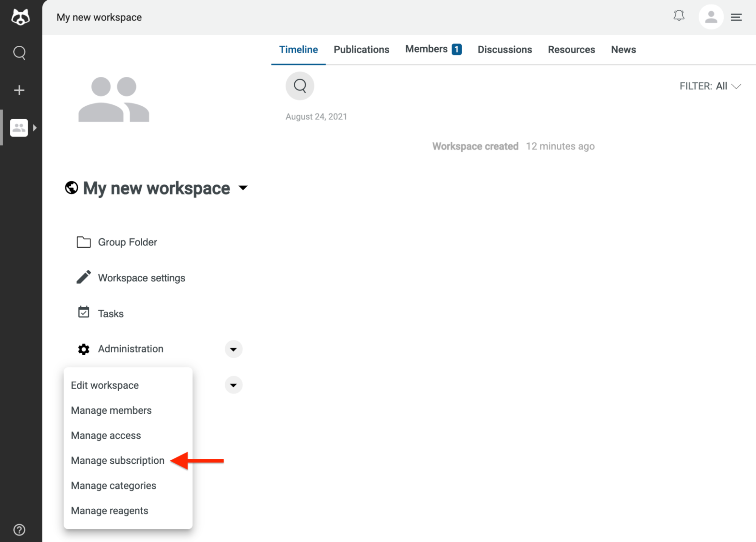
Task: Click the workspace group avatar image
Action: point(113,99)
